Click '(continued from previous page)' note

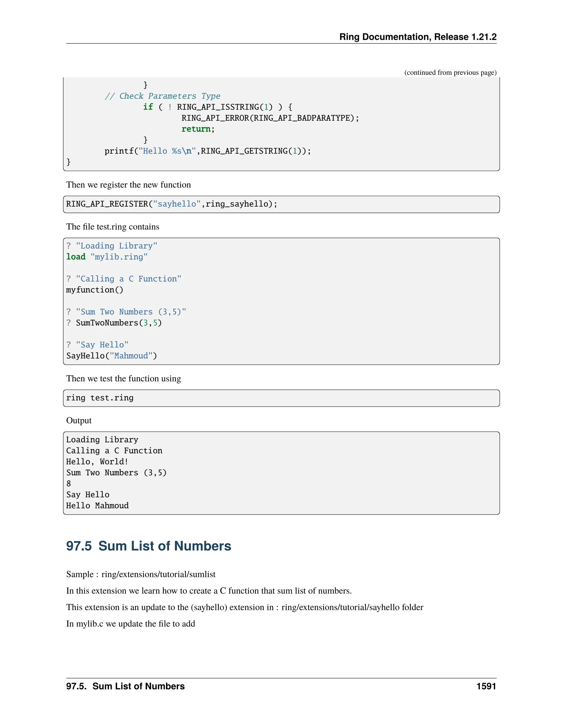(x=450, y=73)
